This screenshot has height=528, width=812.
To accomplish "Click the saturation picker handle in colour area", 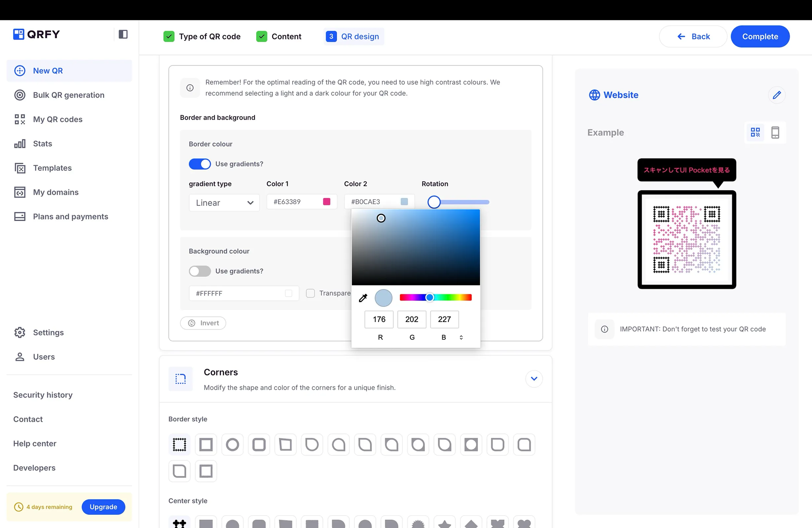I will click(381, 218).
